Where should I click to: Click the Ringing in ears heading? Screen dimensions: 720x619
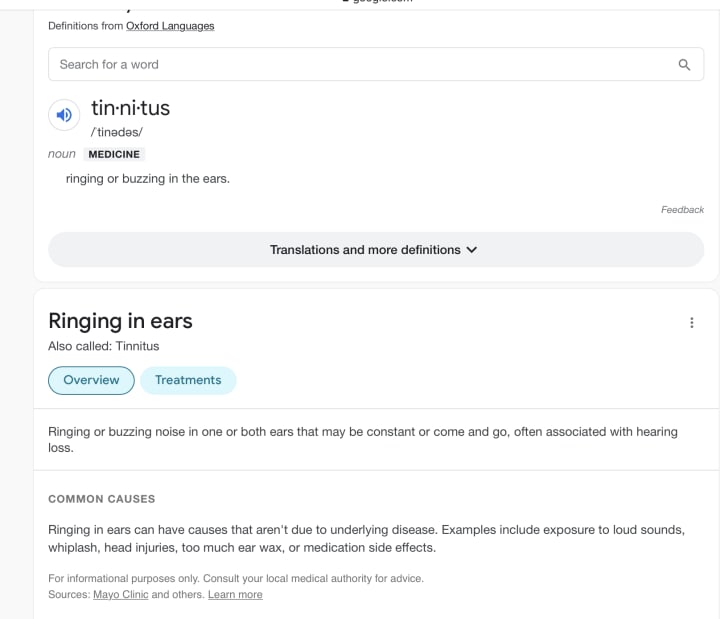tap(120, 321)
